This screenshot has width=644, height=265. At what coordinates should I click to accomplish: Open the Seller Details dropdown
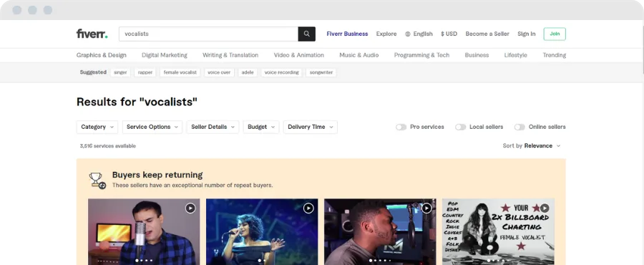[213, 127]
